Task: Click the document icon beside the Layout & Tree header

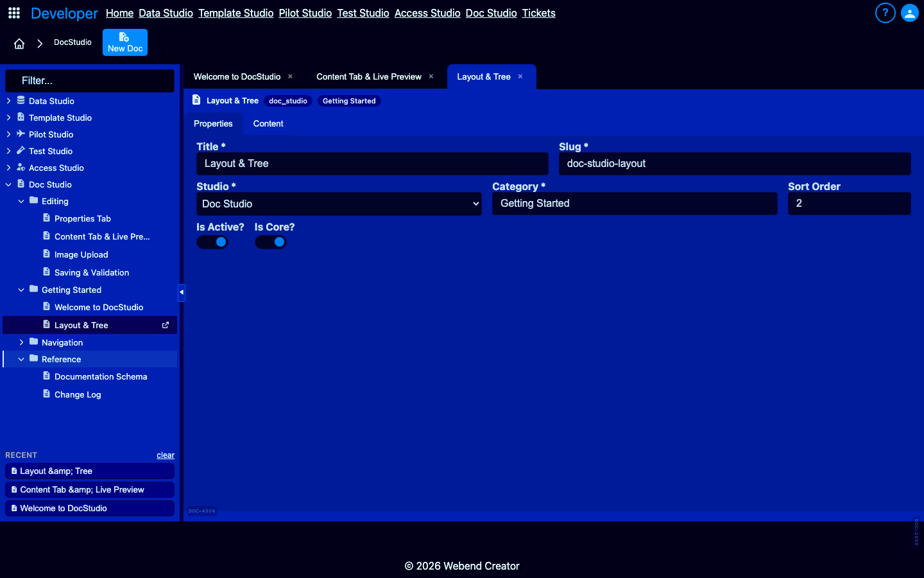Action: tap(196, 100)
